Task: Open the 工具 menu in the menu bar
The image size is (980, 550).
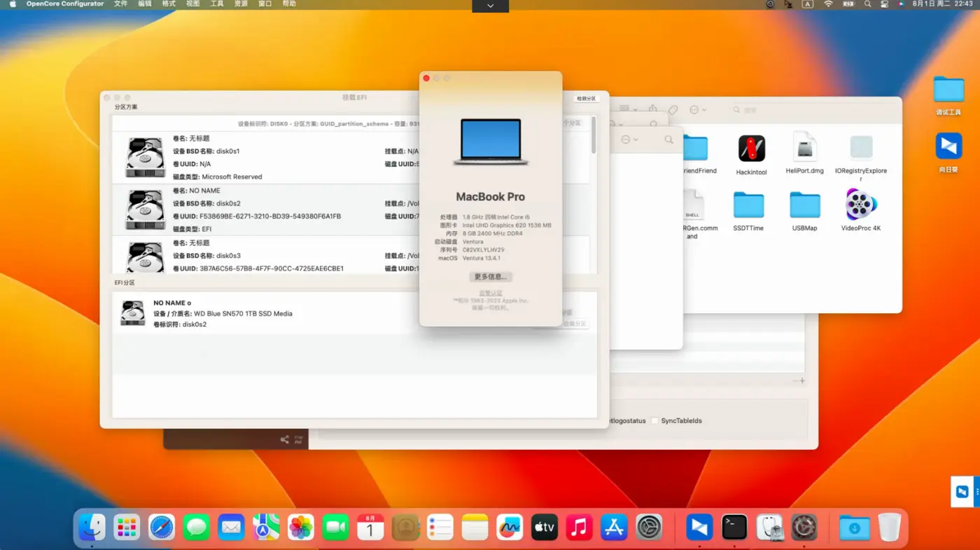Action: 217,4
